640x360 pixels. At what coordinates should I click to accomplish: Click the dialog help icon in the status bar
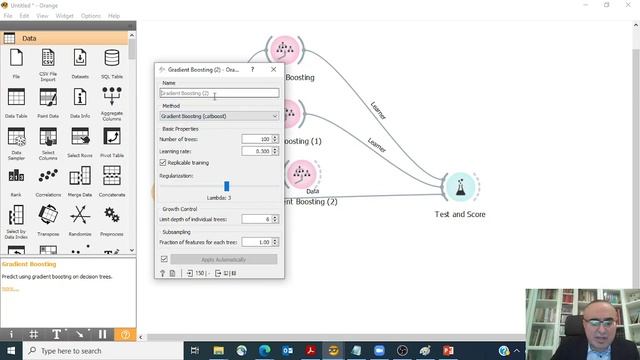(162, 273)
